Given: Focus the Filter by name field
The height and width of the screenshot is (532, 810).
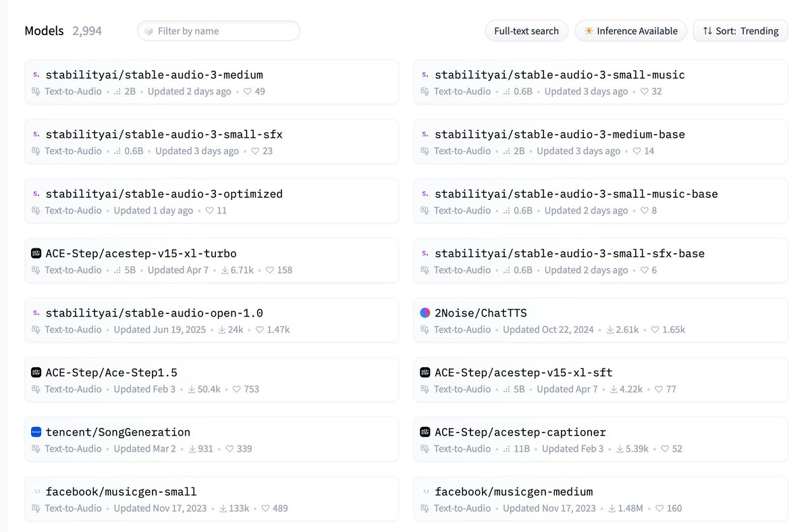Looking at the screenshot, I should 219,31.
